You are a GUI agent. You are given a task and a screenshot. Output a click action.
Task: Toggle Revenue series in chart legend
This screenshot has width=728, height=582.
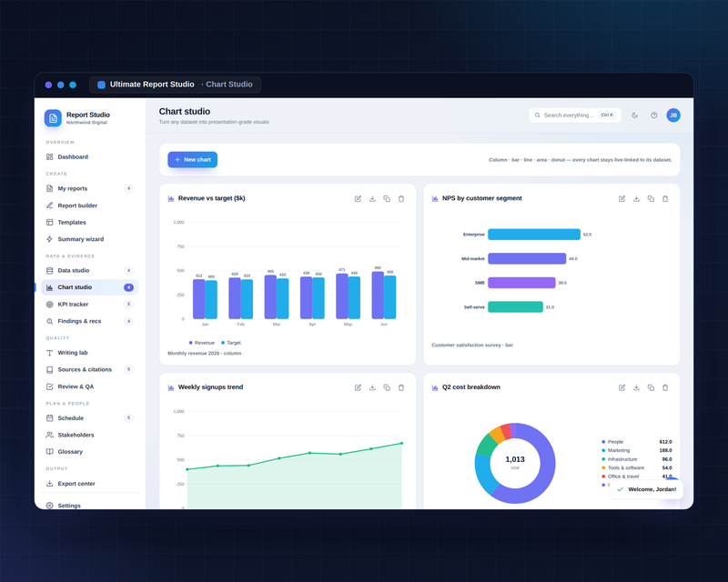pyautogui.click(x=202, y=343)
